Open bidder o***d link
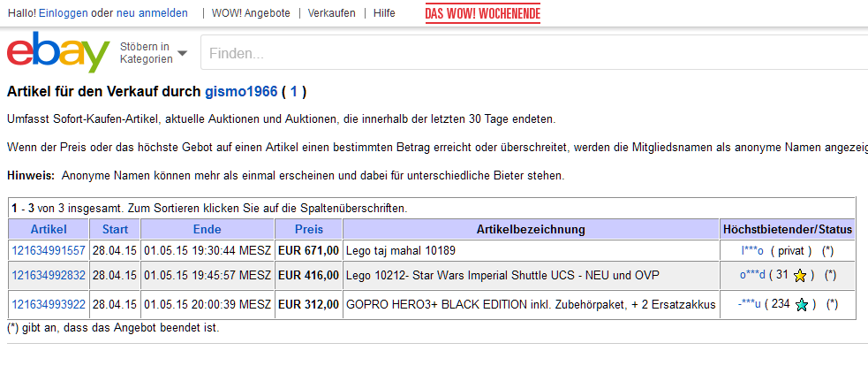 coord(752,275)
